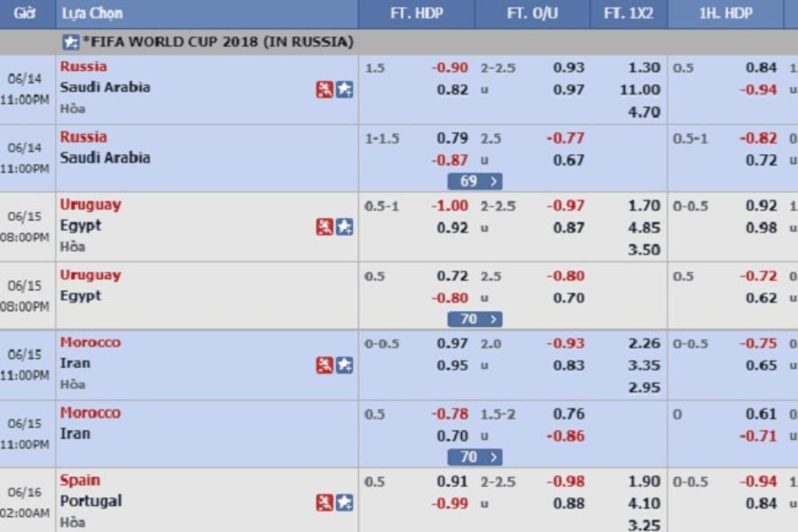798x532 pixels.
Task: Expand 69 more markets for Russia match
Action: tap(475, 181)
